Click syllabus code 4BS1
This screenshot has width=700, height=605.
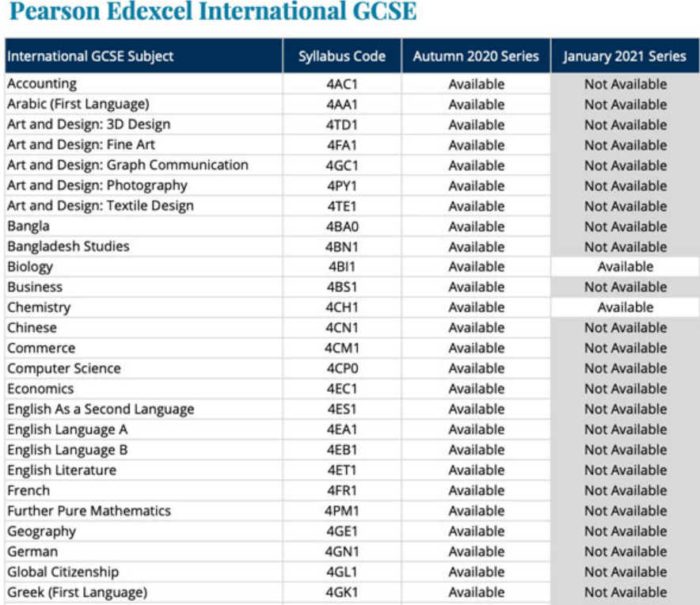point(342,287)
